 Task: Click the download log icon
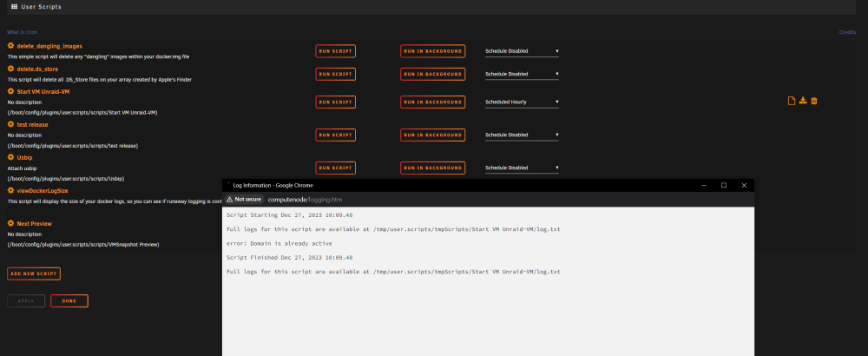(803, 101)
